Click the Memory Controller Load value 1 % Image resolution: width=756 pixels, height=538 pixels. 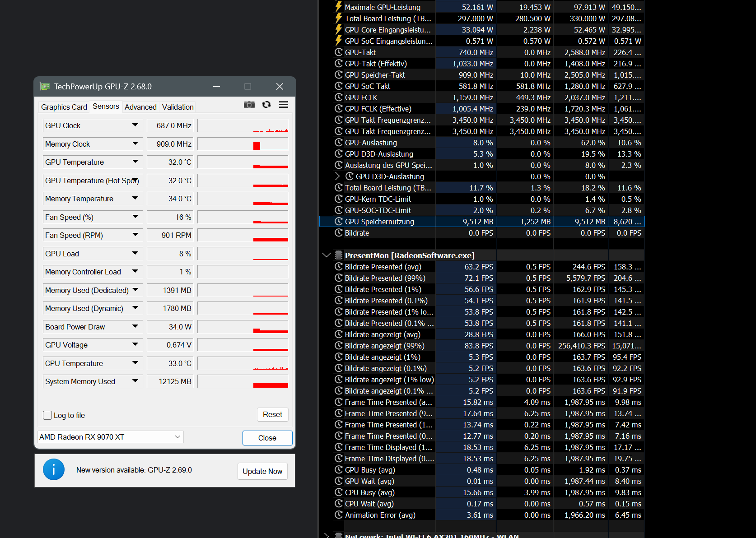(x=170, y=272)
